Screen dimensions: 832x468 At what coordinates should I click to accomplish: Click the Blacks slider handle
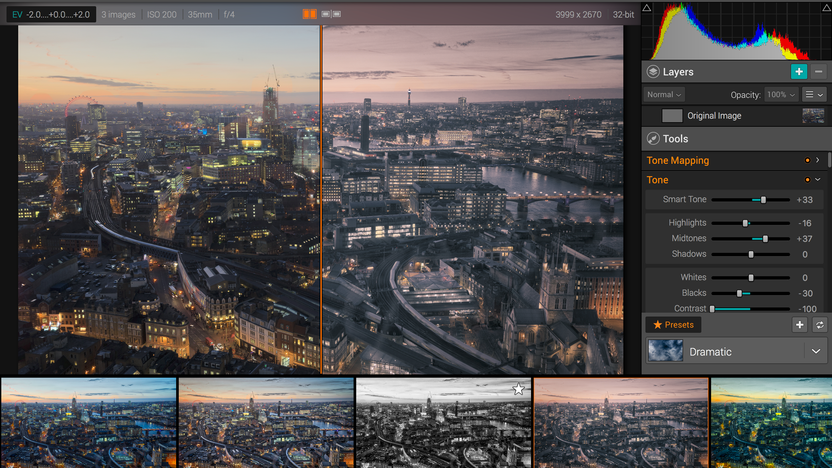pos(739,293)
